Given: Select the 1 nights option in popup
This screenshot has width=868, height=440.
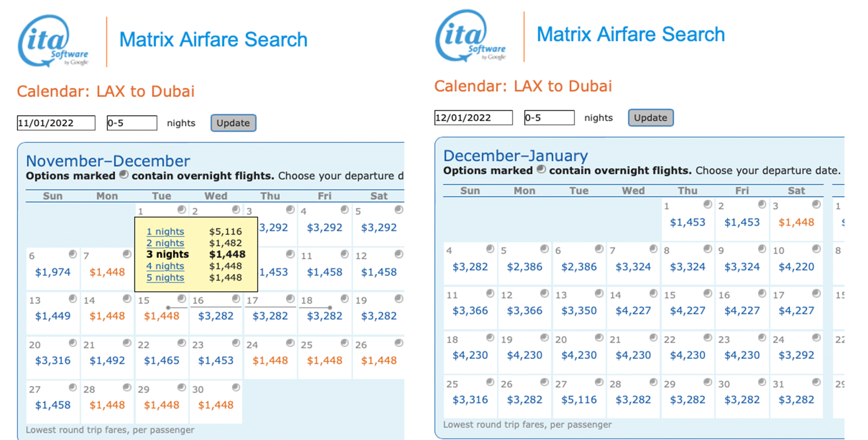Looking at the screenshot, I should 165,232.
